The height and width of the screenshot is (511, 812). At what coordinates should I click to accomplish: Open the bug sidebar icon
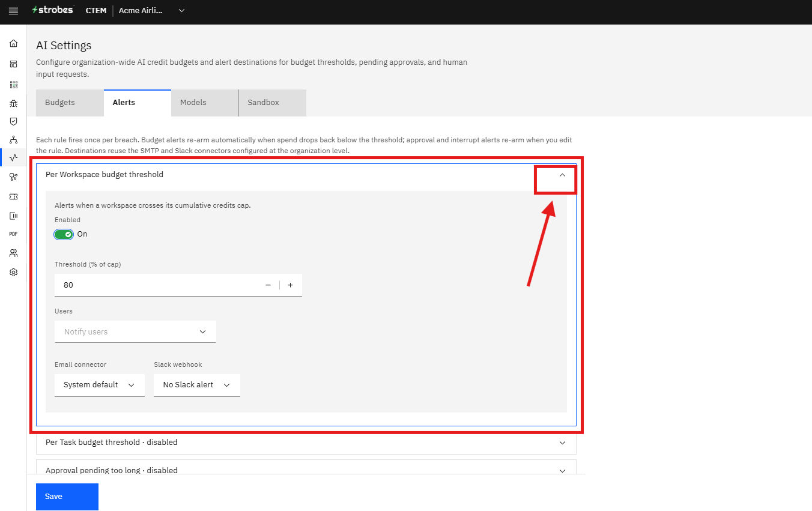coord(13,103)
